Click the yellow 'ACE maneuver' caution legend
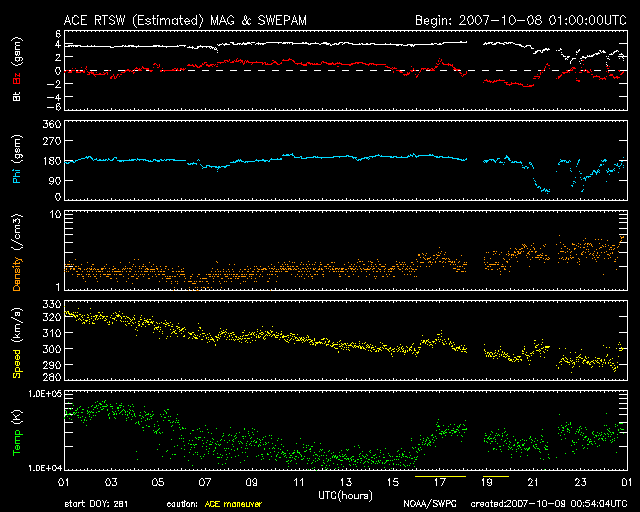The image size is (640, 512). pos(233,504)
